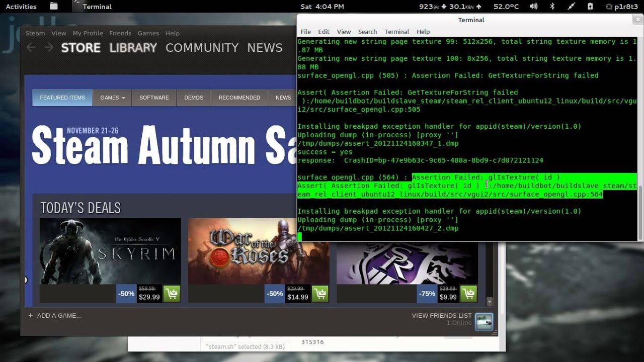
Task: Switch to the LIBRARY section
Action: click(x=133, y=48)
